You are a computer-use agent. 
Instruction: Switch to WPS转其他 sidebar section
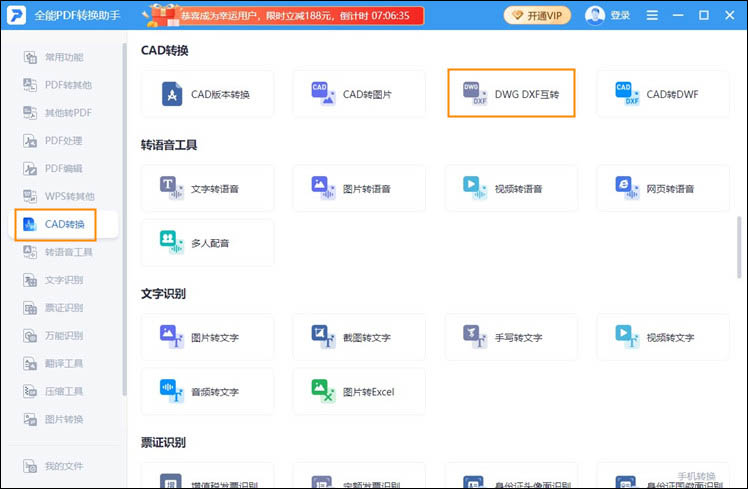(x=63, y=196)
